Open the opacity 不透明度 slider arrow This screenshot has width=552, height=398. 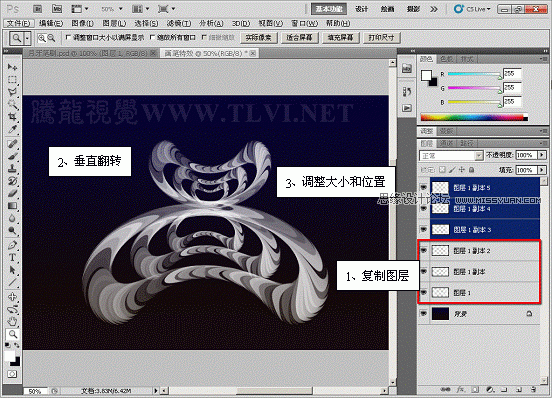542,155
